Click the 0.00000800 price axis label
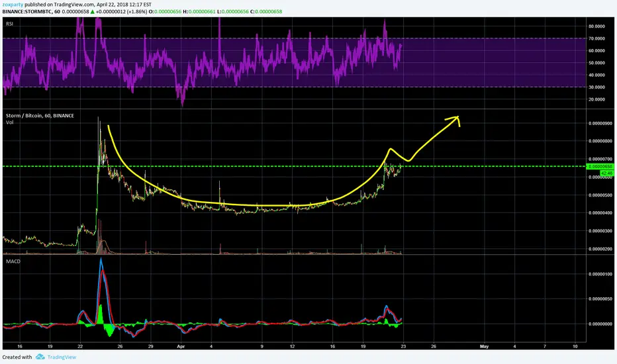617x364 pixels. 600,141
